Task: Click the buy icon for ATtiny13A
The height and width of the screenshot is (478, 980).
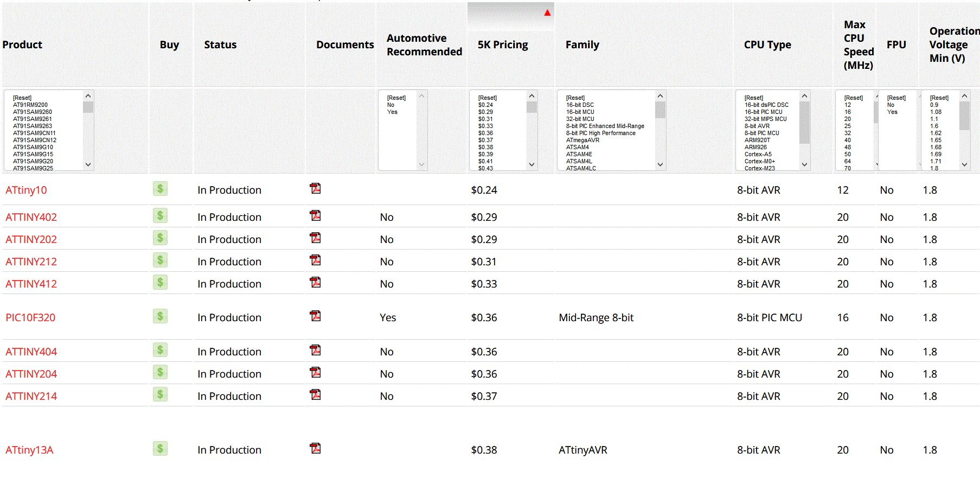Action: (160, 449)
